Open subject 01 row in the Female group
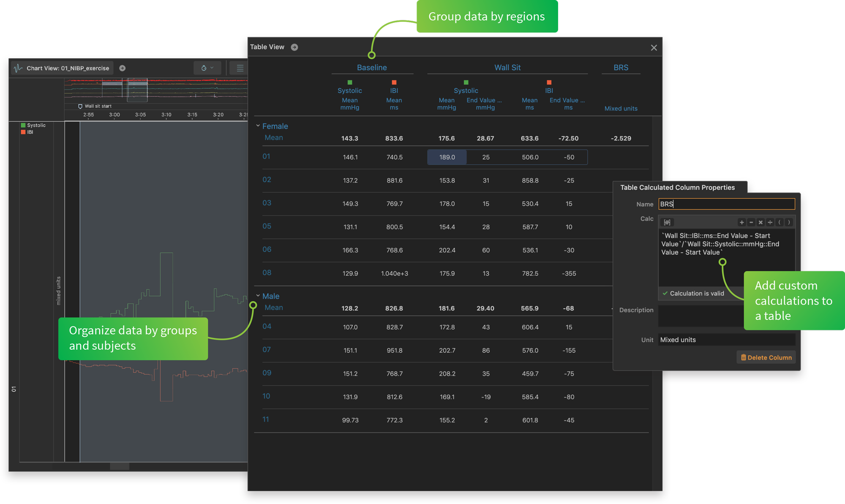 point(266,156)
